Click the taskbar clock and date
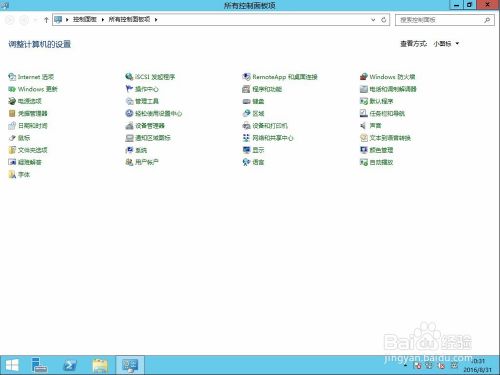Viewport: 500px width, 375px height. [x=477, y=366]
